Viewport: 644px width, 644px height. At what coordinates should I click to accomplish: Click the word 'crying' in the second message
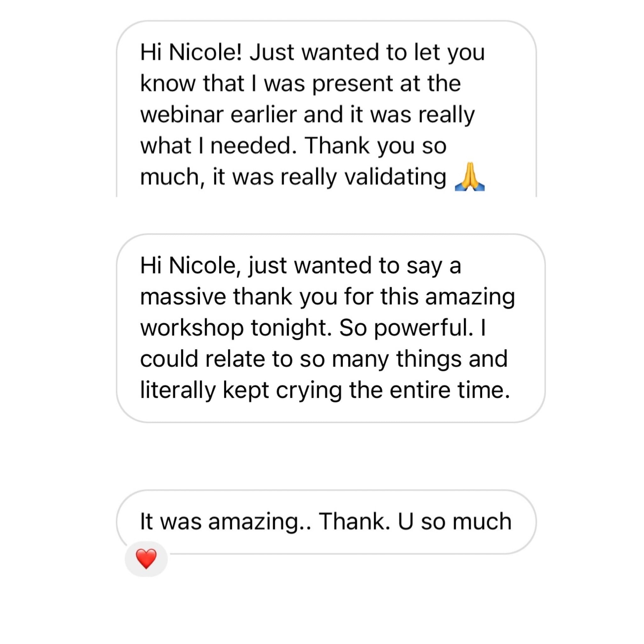coord(309,390)
